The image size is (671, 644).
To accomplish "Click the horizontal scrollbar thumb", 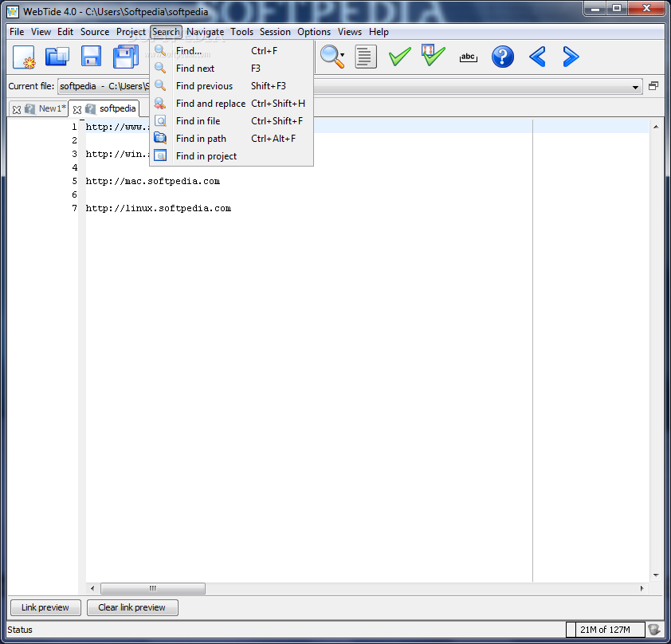I will click(x=153, y=588).
